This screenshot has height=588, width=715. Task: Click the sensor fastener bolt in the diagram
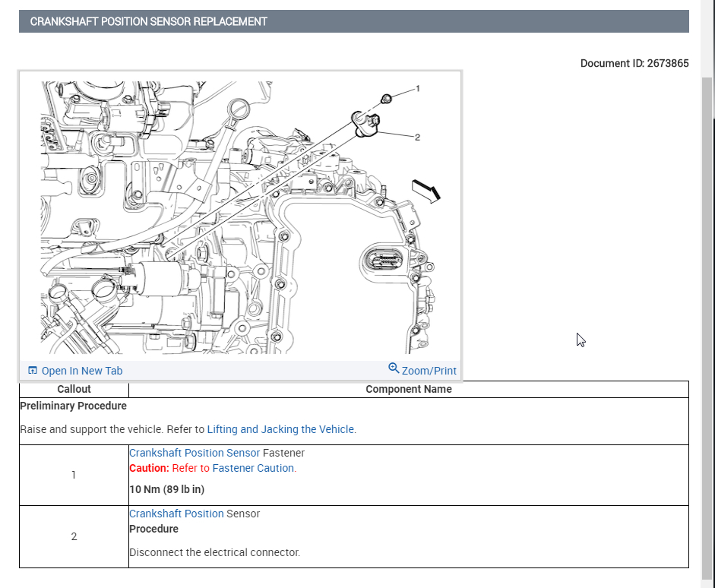pos(386,98)
